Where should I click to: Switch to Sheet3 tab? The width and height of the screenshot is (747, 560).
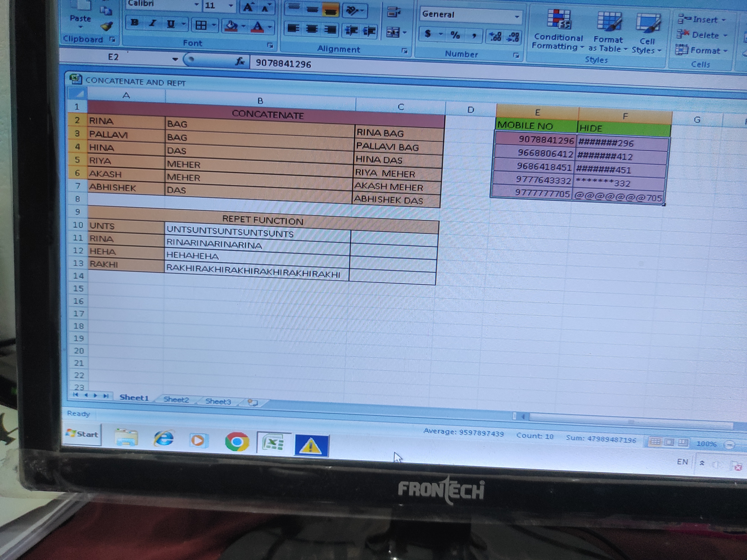pos(218,401)
